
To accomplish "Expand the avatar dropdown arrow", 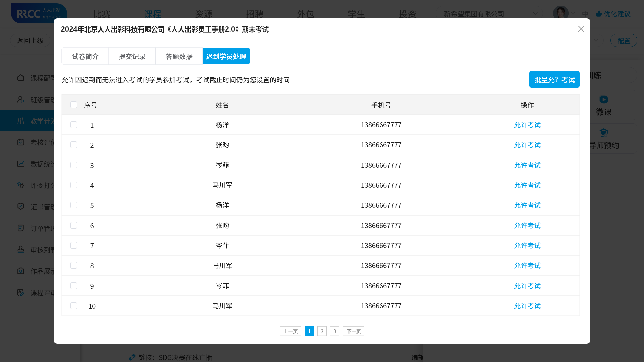I will [573, 14].
